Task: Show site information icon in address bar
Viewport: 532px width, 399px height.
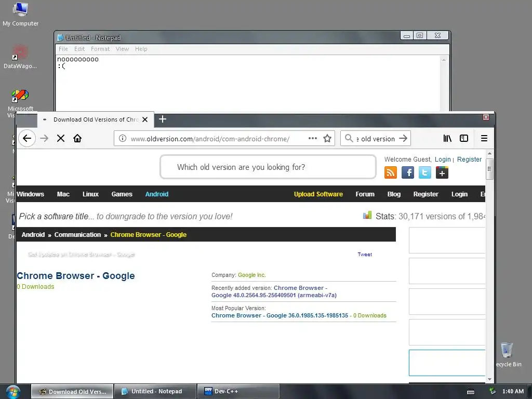Action: click(x=123, y=138)
